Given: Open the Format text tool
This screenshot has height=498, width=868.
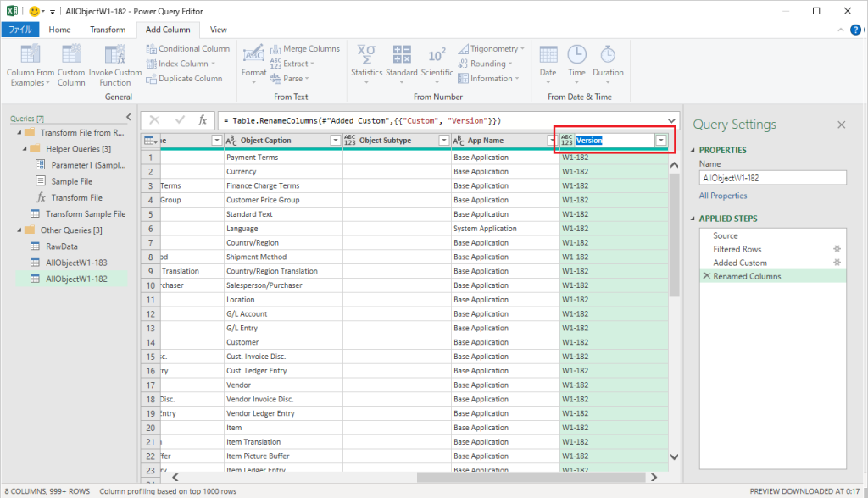Looking at the screenshot, I should [x=253, y=64].
